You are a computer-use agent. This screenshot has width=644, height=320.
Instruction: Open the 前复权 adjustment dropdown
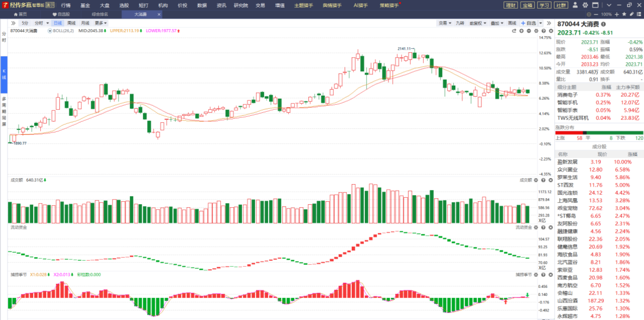(x=478, y=23)
